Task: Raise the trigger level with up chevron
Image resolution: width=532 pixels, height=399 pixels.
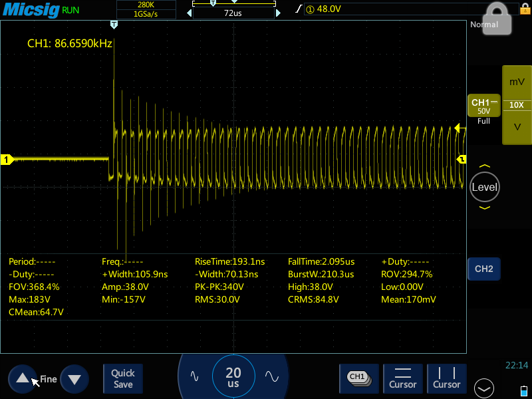Action: click(x=485, y=166)
